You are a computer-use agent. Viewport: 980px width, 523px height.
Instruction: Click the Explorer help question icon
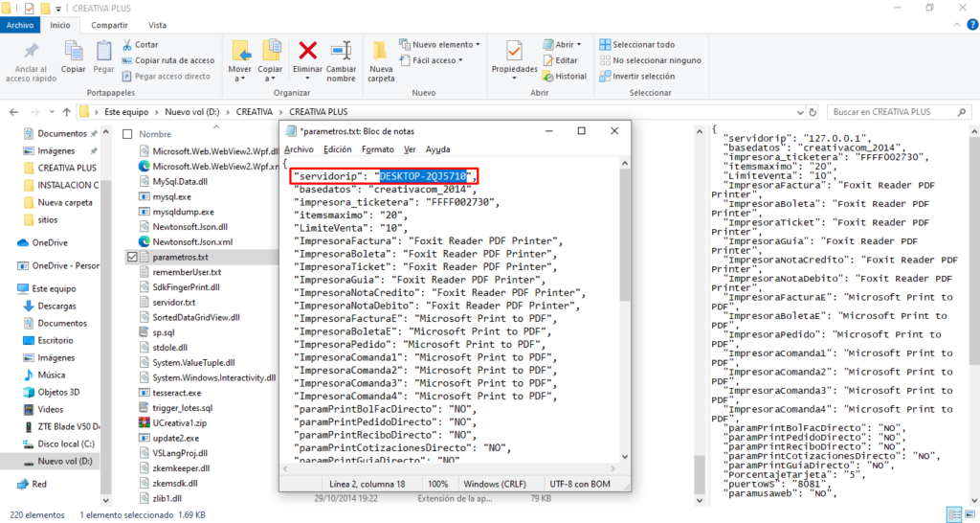point(972,25)
